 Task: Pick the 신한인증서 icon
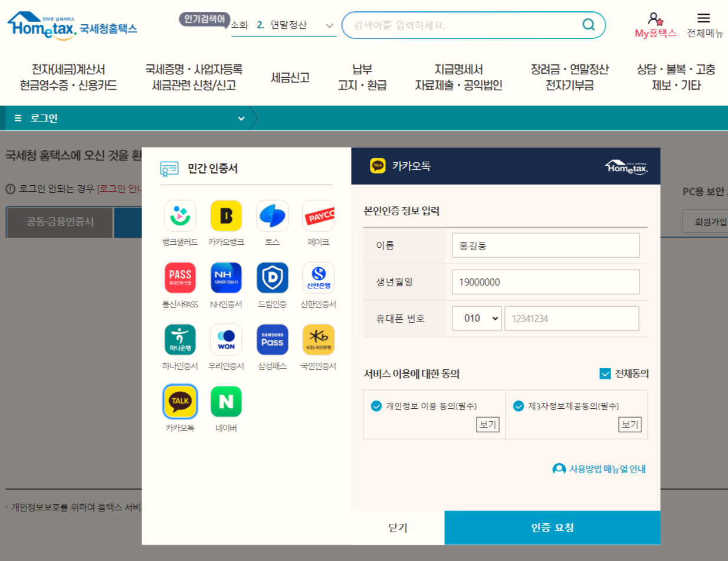(x=319, y=278)
